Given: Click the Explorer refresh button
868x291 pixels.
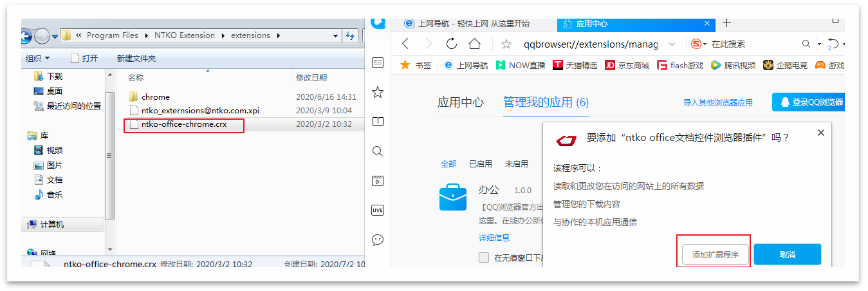Looking at the screenshot, I should pos(350,35).
